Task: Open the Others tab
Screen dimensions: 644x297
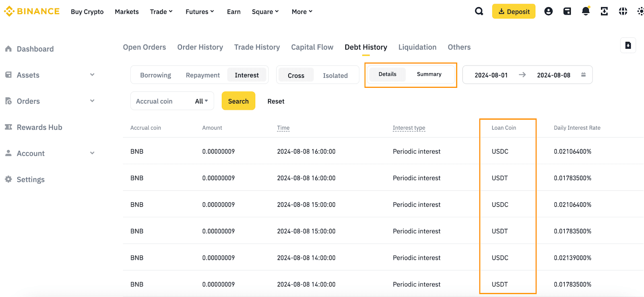Action: tap(459, 47)
